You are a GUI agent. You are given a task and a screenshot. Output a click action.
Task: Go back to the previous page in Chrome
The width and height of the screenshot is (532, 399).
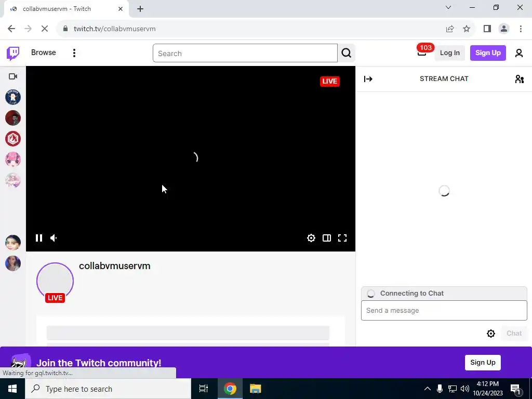pyautogui.click(x=11, y=29)
